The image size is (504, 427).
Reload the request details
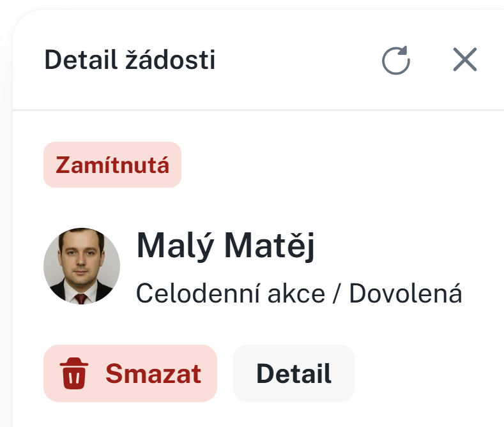click(x=395, y=61)
